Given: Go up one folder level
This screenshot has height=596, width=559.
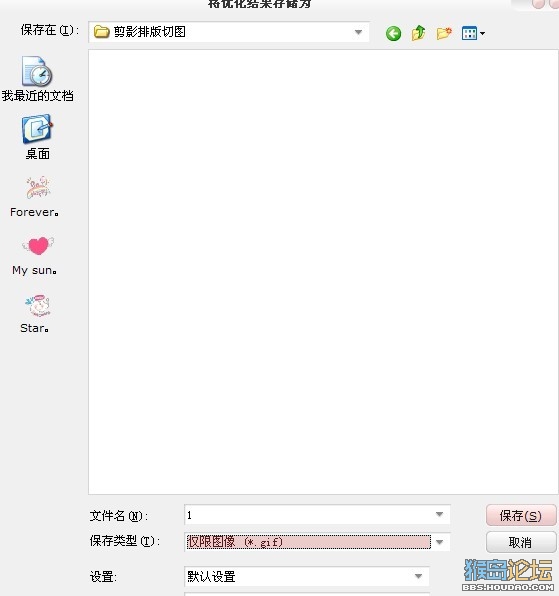Looking at the screenshot, I should (418, 33).
